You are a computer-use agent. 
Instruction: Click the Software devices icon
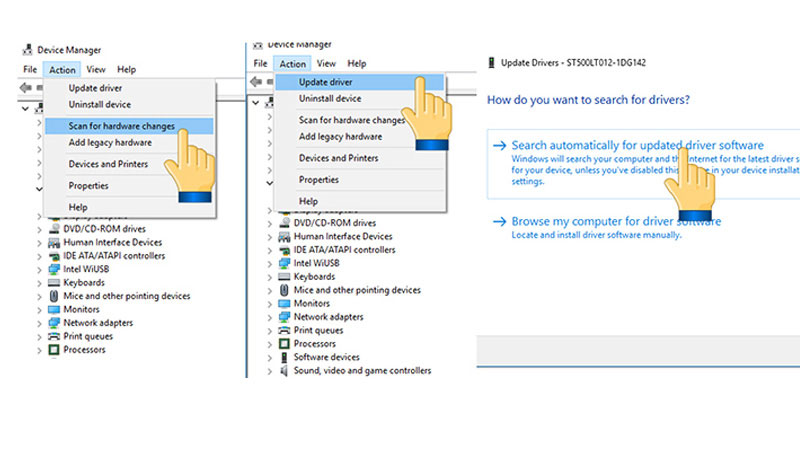(284, 357)
